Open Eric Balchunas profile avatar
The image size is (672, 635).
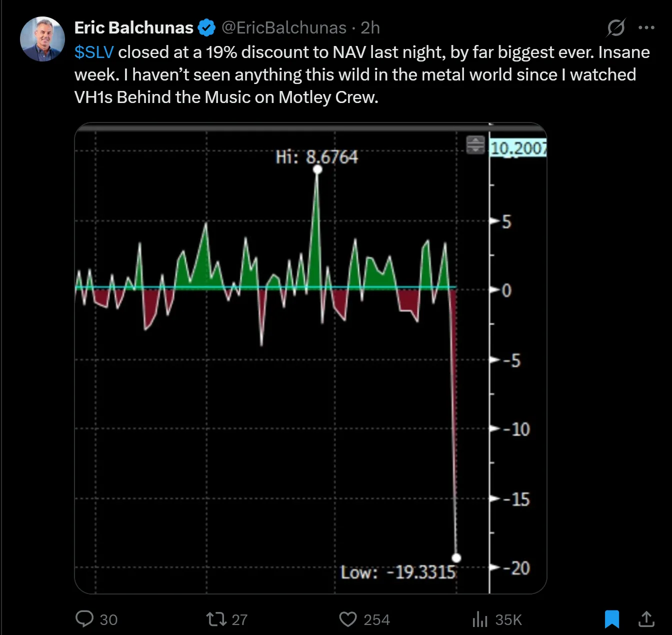click(42, 39)
